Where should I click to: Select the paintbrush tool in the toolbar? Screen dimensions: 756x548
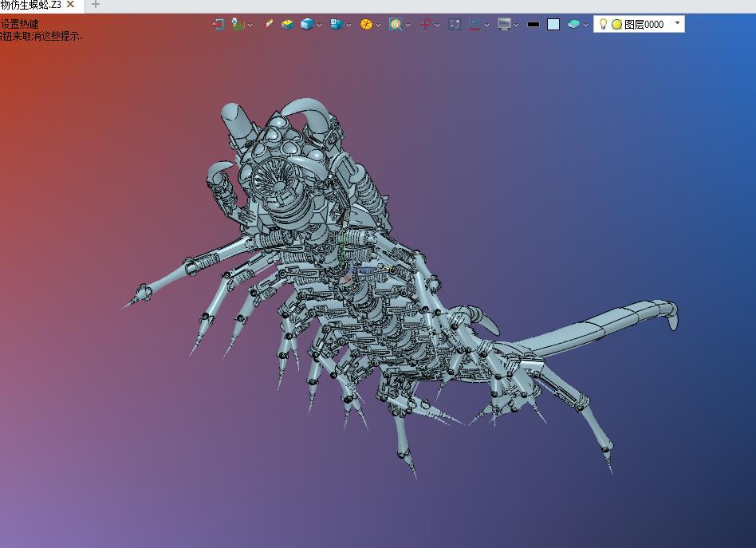(269, 25)
